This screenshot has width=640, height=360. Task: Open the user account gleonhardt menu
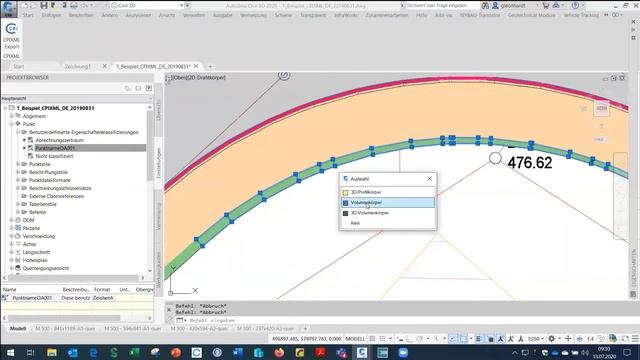pyautogui.click(x=515, y=6)
